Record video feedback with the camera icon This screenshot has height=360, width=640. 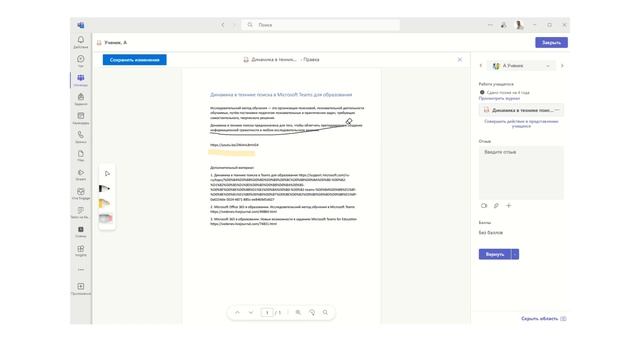click(484, 206)
